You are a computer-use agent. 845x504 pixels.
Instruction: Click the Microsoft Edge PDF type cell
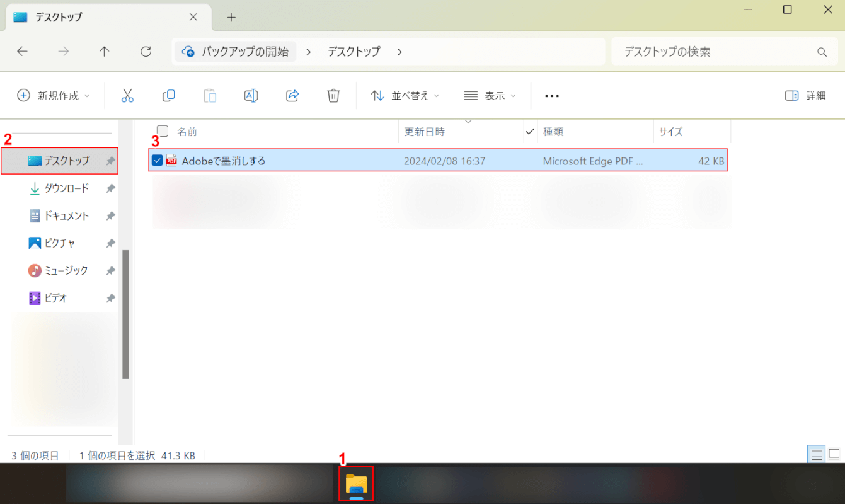pos(593,161)
